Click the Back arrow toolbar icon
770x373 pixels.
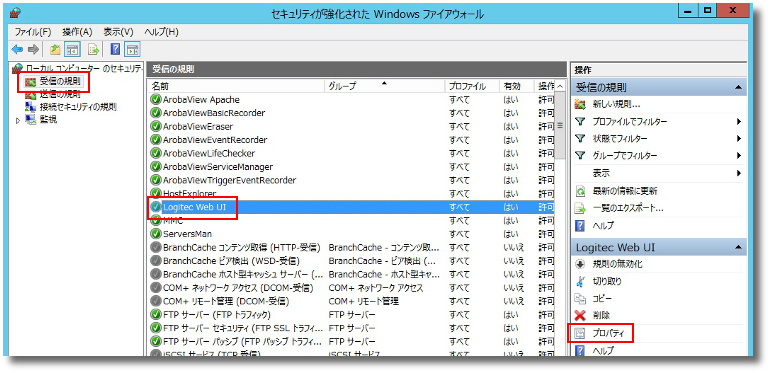pyautogui.click(x=18, y=50)
